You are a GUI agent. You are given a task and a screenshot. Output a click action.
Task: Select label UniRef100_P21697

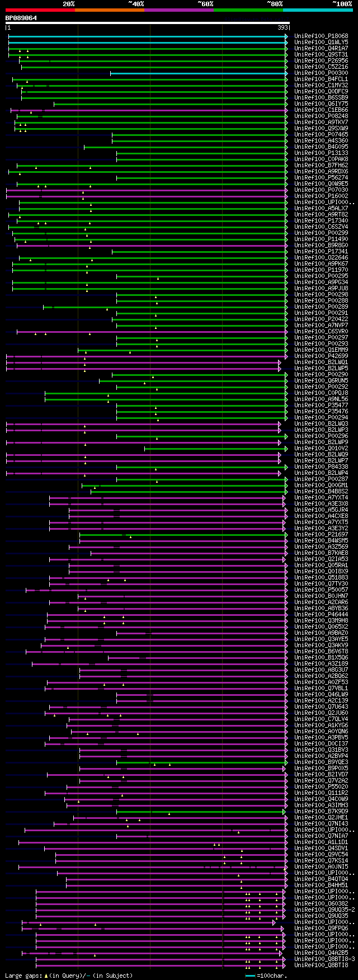coord(321,534)
